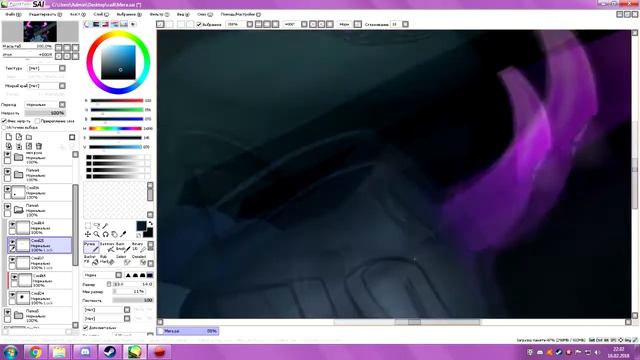Toggle the selection display checkbox in toolbar
This screenshot has width=640, height=360.
199,24
